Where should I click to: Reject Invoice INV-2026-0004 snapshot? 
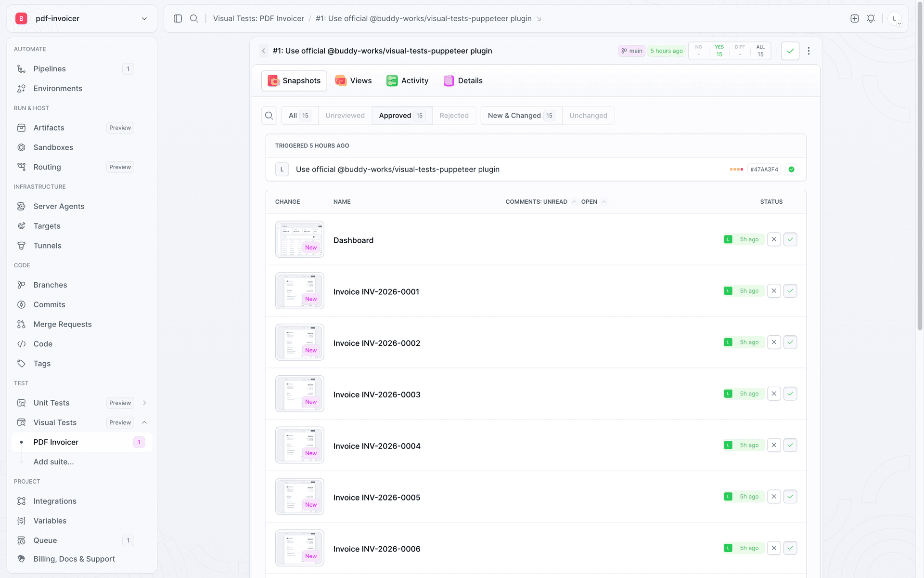774,446
